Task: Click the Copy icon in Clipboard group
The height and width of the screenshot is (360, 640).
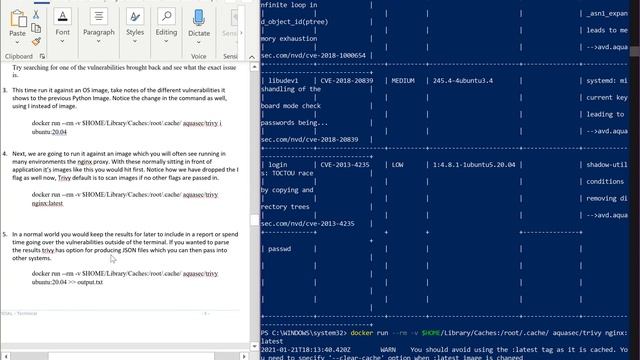Action: coord(36,28)
